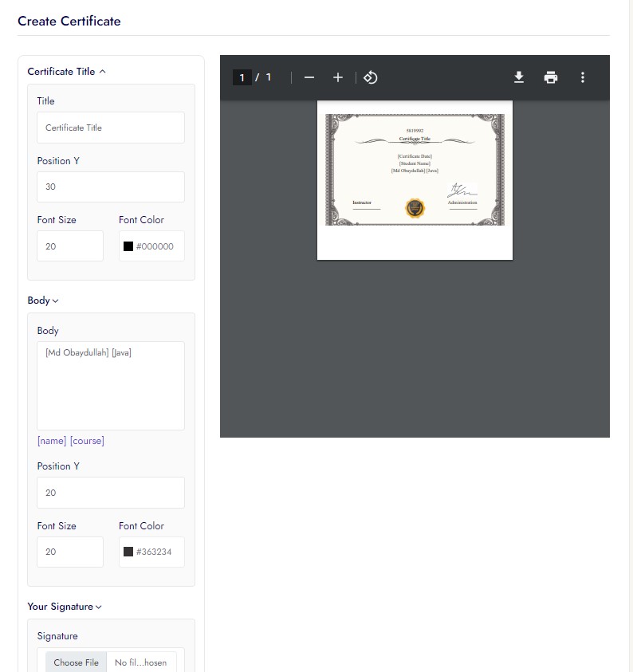Rotate the PDF page counterclockwise
Viewport: 633px width, 672px height.
tap(370, 77)
